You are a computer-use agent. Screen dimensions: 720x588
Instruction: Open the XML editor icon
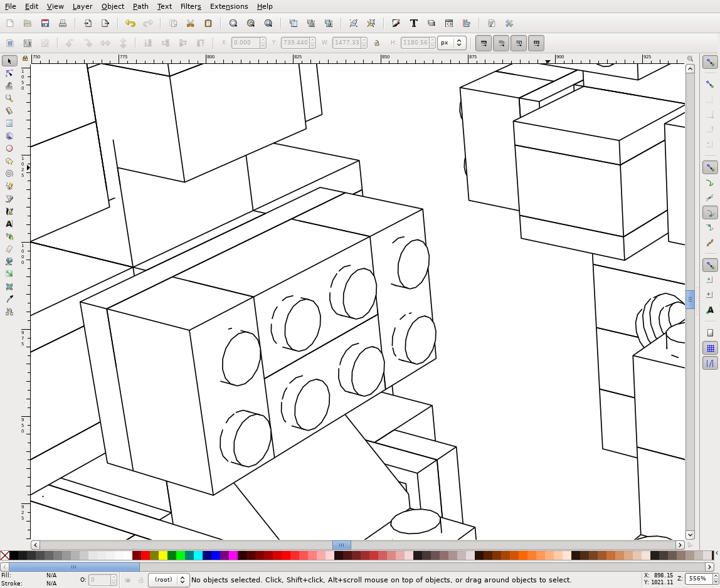449,23
